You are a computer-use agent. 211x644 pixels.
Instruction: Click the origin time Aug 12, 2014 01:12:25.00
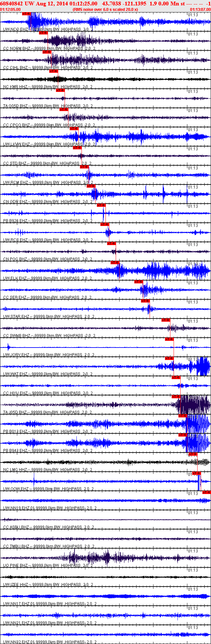click(66, 3)
